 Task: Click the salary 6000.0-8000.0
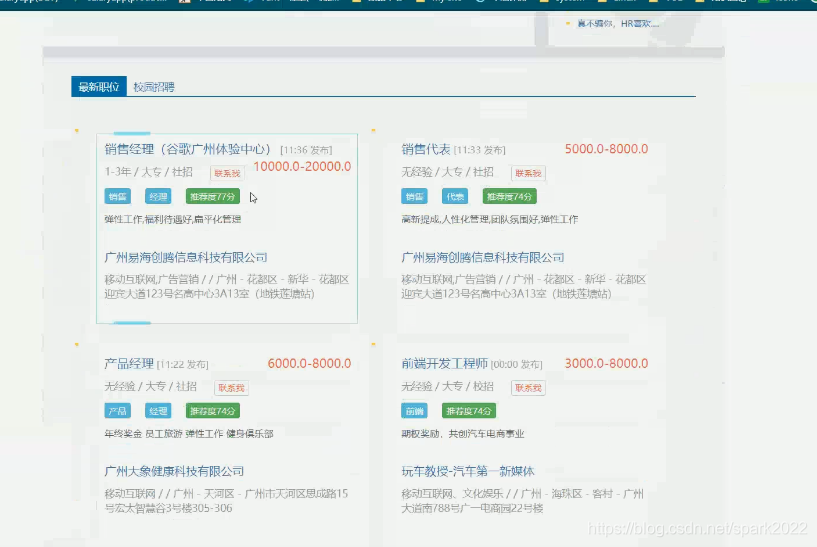pyautogui.click(x=310, y=364)
